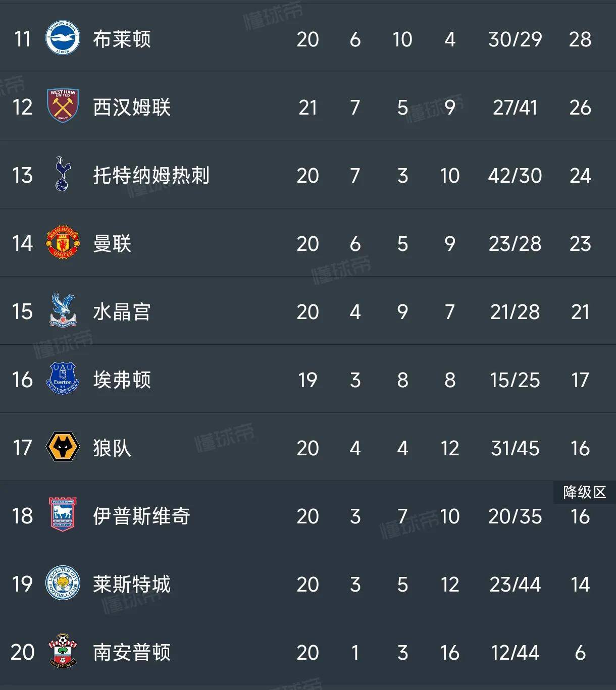Screen dimensions: 616x690
Task: Tap the 狼队 team name
Action: (x=112, y=448)
